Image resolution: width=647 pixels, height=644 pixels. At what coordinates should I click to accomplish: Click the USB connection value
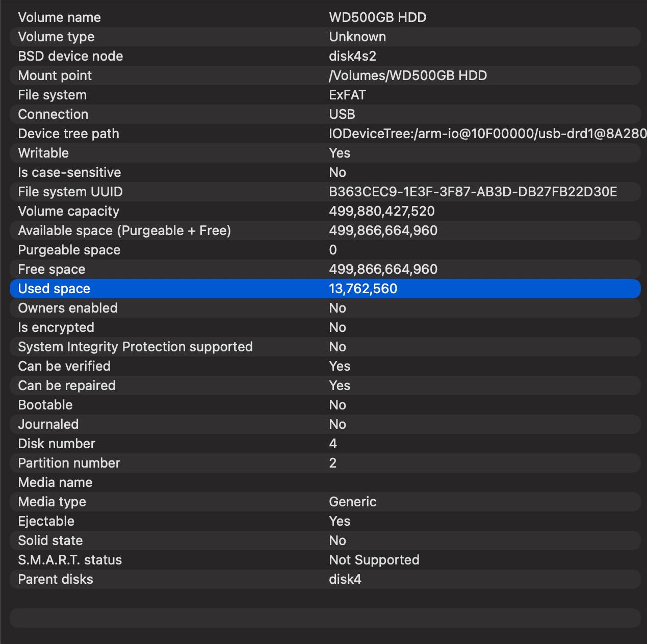pyautogui.click(x=342, y=114)
